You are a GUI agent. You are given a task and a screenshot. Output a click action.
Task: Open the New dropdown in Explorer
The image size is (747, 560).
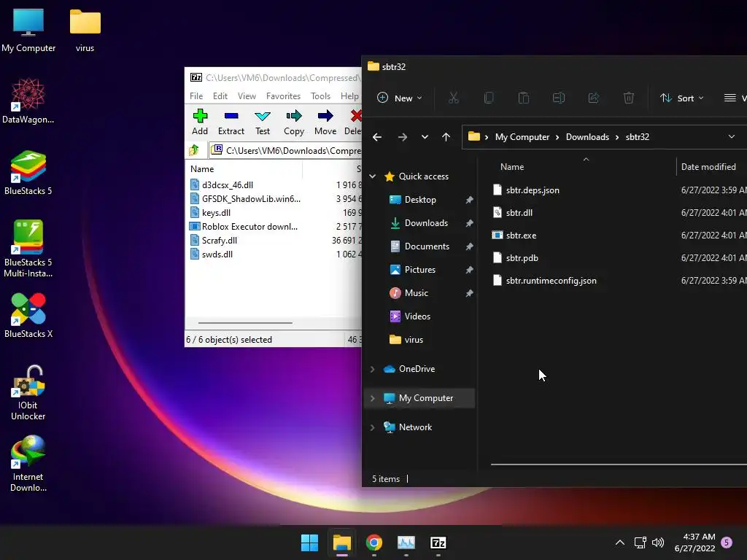click(x=399, y=98)
